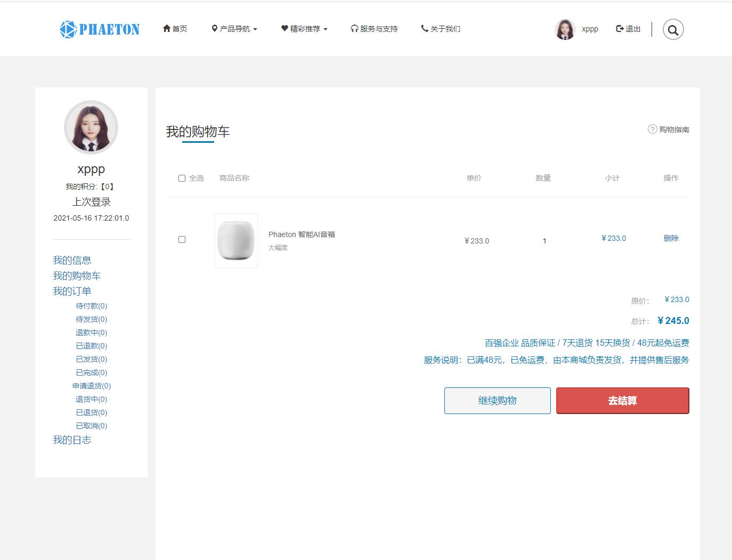Open the search magnifier icon
The width and height of the screenshot is (732, 560).
point(673,29)
